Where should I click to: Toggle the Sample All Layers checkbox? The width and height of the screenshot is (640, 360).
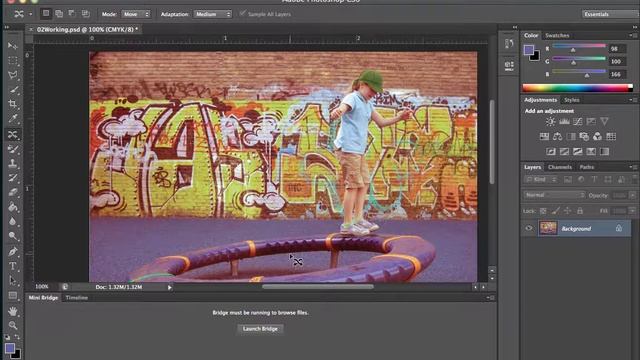242,13
